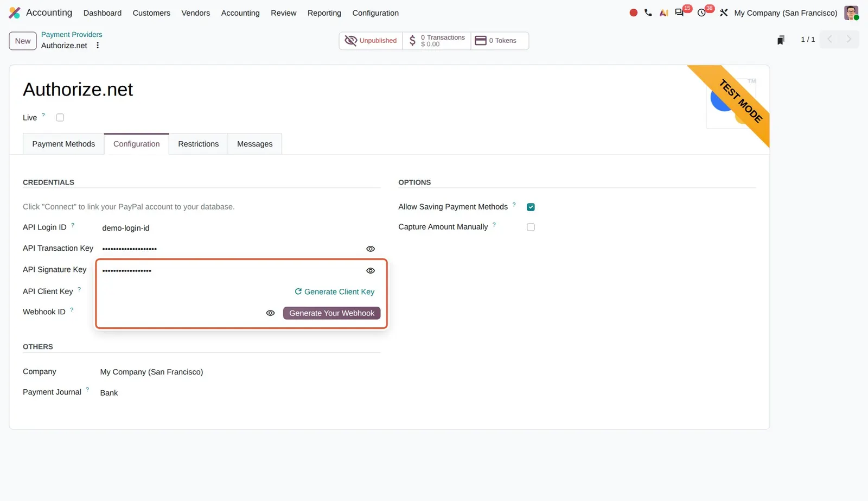This screenshot has width=868, height=501.
Task: Click the New button
Action: (x=23, y=41)
